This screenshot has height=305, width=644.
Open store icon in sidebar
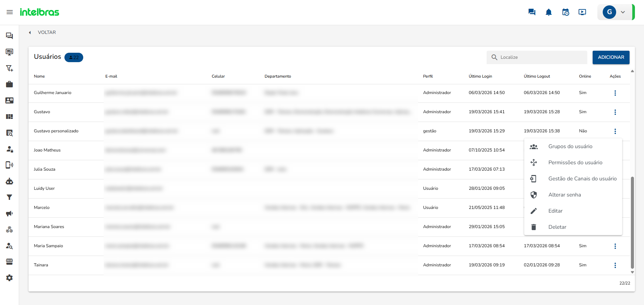click(x=9, y=262)
